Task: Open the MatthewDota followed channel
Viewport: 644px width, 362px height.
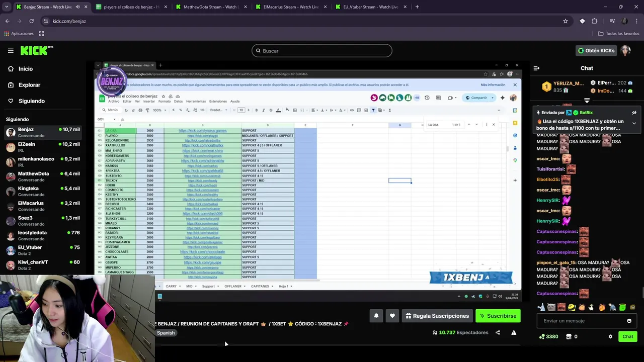Action: click(x=43, y=176)
